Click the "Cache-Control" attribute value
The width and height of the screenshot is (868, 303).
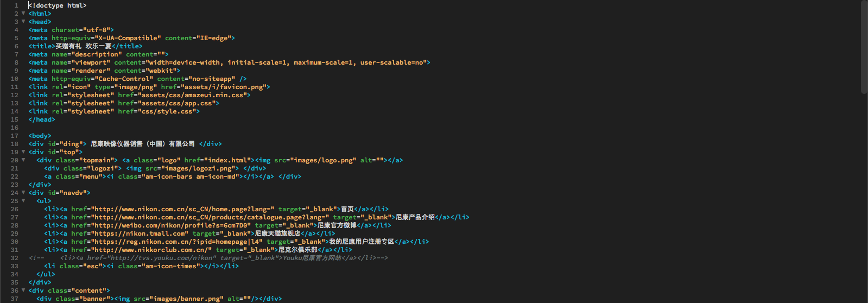(124, 79)
